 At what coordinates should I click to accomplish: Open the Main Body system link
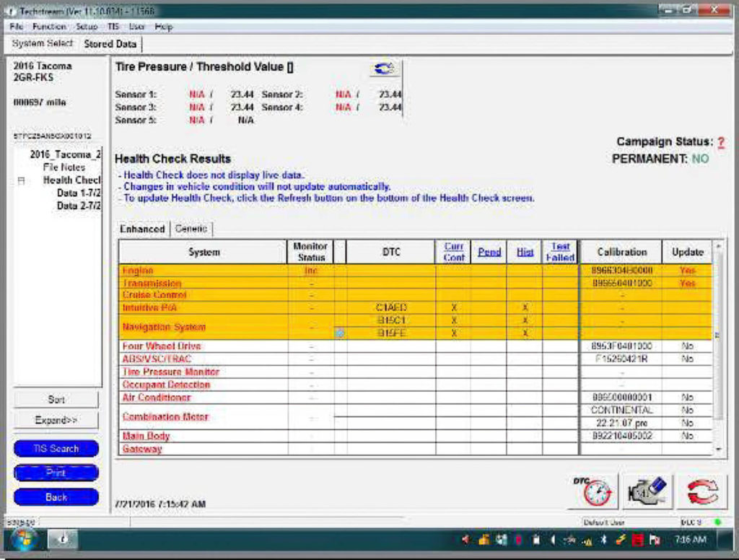tap(146, 436)
